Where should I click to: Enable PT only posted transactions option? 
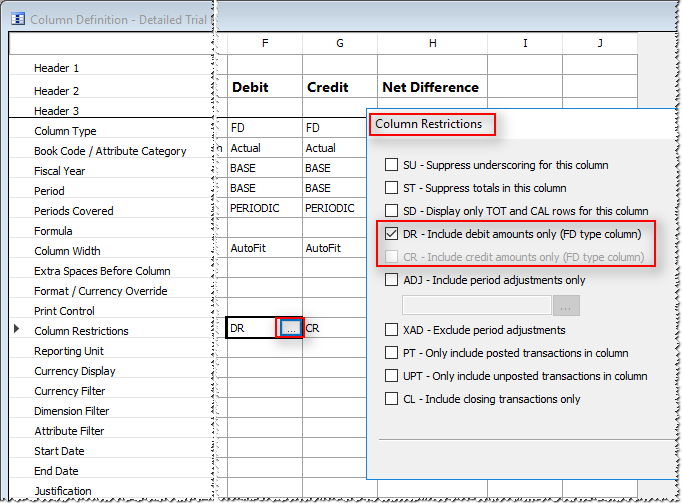coord(393,353)
